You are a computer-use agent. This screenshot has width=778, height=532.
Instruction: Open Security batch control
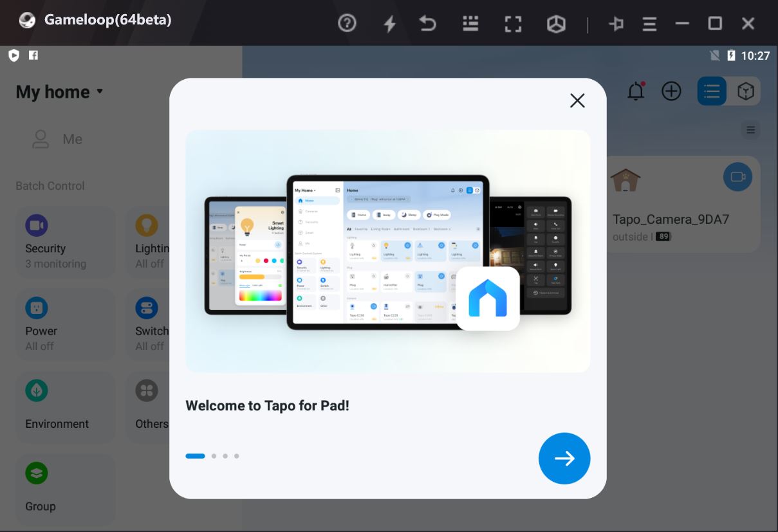click(x=65, y=243)
